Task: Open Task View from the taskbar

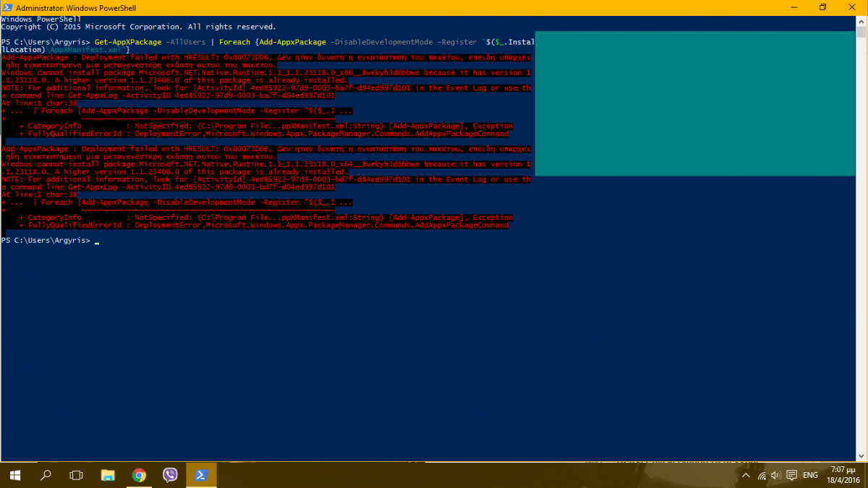Action: coord(76,475)
